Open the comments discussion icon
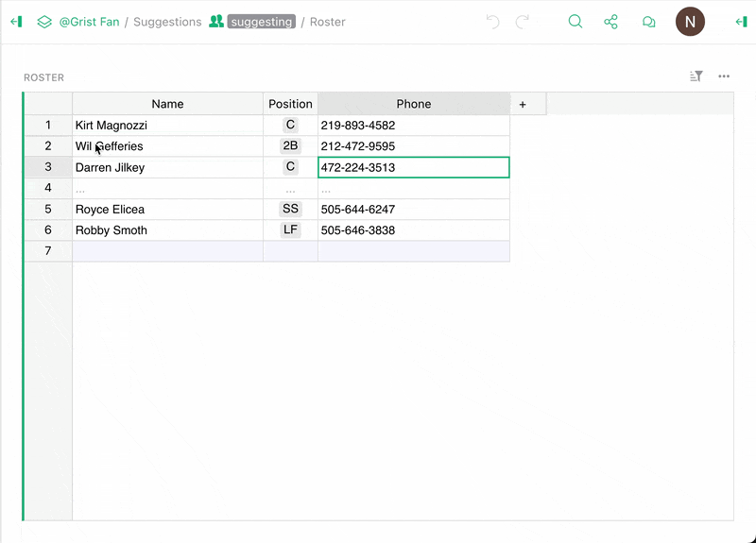Image resolution: width=756 pixels, height=543 pixels. [649, 22]
